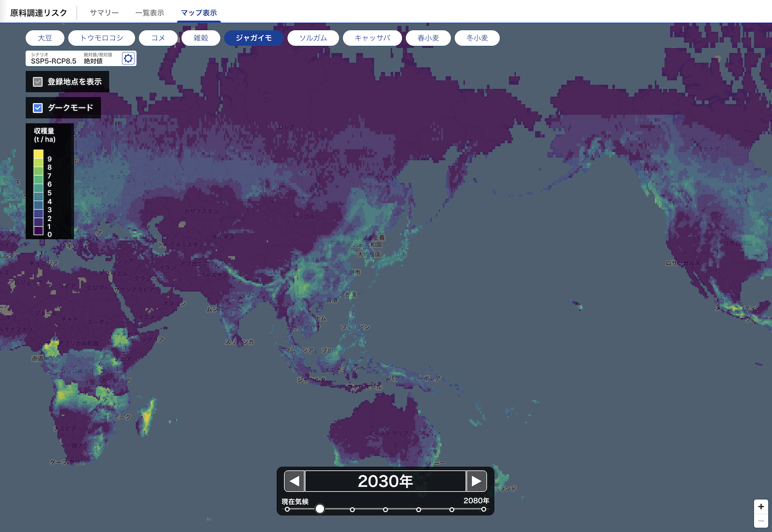The image size is (772, 532).
Task: Select the キャッサバ crop button
Action: tap(372, 38)
